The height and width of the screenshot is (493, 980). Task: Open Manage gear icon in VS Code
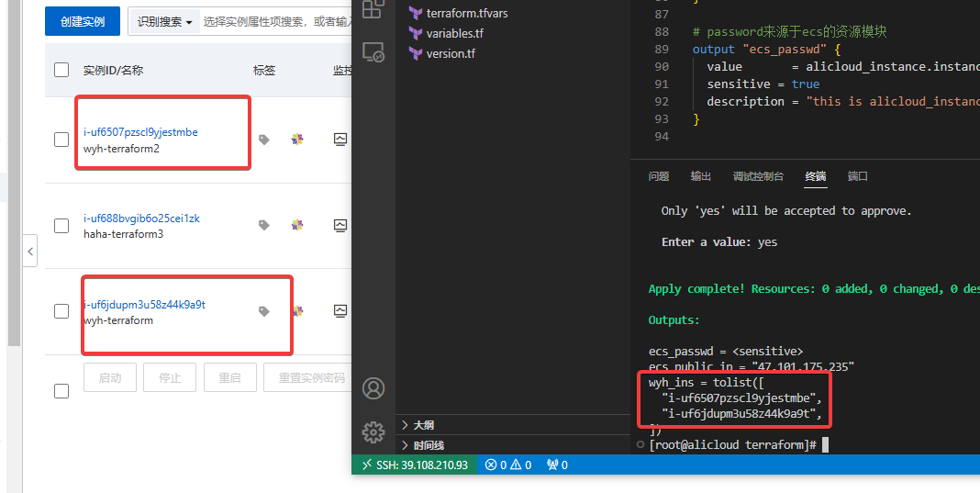click(373, 431)
